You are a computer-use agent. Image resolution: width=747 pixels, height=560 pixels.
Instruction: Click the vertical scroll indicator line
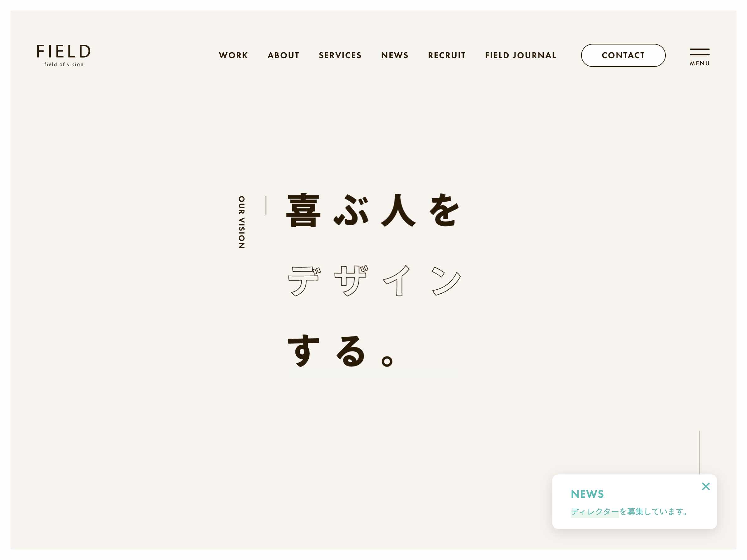coord(699,453)
